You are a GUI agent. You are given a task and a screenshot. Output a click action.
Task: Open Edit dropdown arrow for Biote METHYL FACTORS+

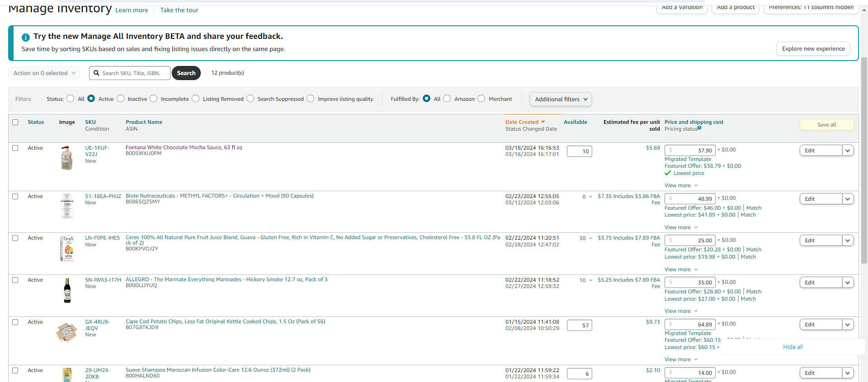click(848, 199)
